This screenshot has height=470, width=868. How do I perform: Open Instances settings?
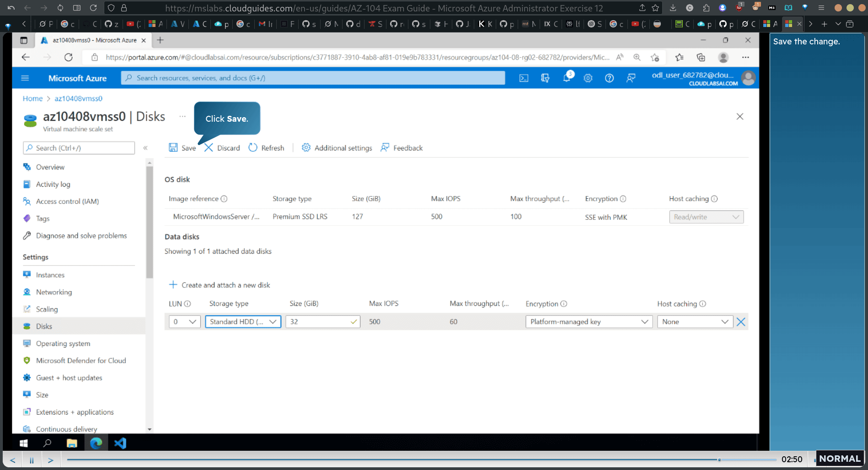50,275
